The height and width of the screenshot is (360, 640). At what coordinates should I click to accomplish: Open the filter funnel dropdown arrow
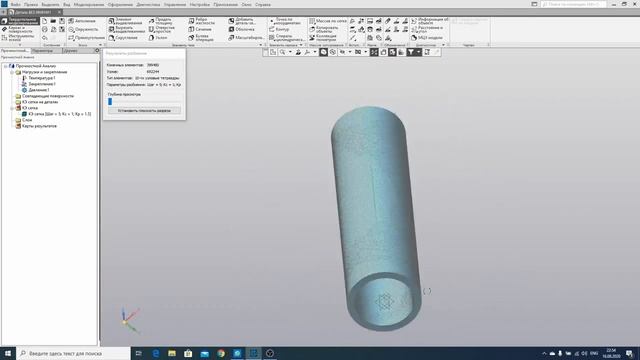(x=418, y=52)
